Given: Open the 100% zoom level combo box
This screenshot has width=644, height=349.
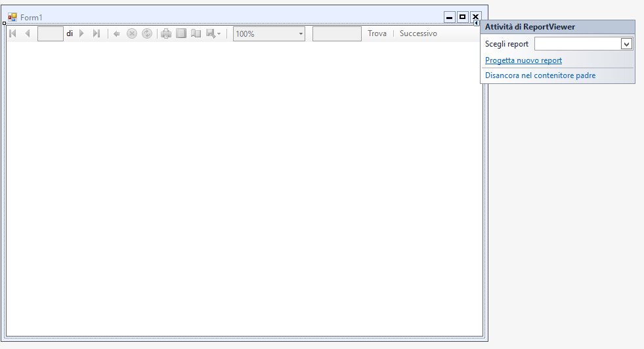Looking at the screenshot, I should point(269,33).
